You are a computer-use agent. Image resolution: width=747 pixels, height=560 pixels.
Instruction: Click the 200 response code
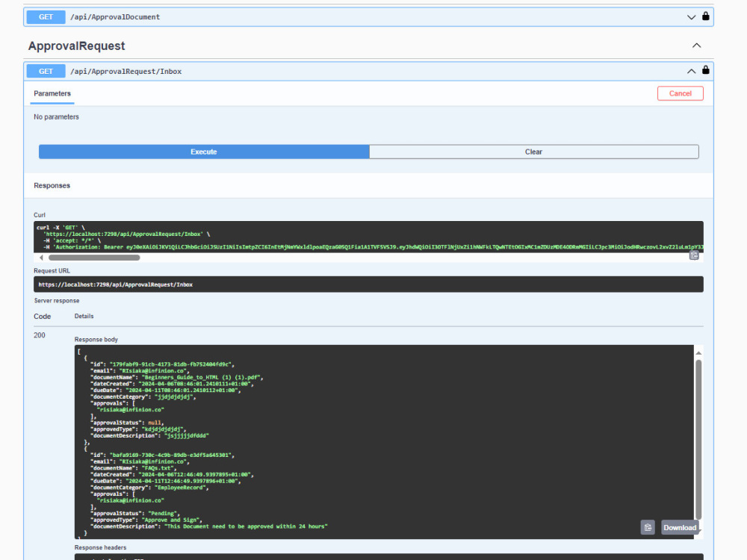point(40,335)
